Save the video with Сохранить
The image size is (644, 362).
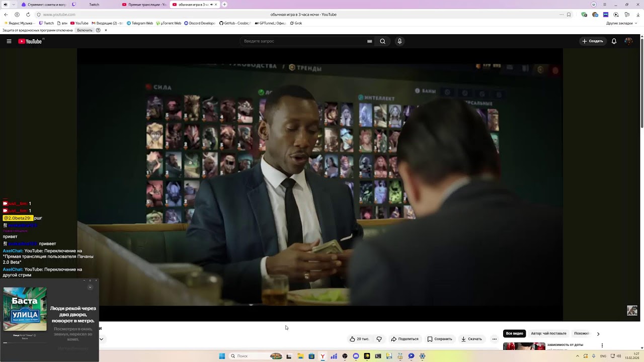tap(440, 339)
